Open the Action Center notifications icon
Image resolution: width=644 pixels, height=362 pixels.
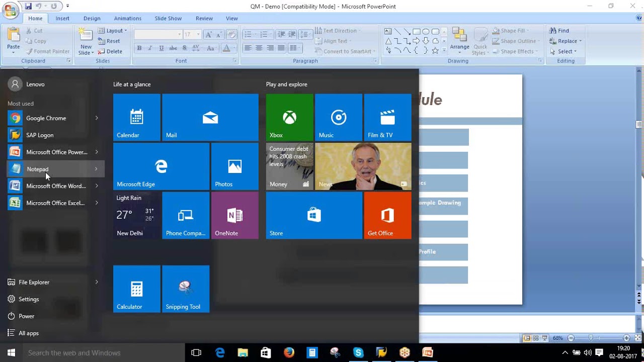[599, 353]
